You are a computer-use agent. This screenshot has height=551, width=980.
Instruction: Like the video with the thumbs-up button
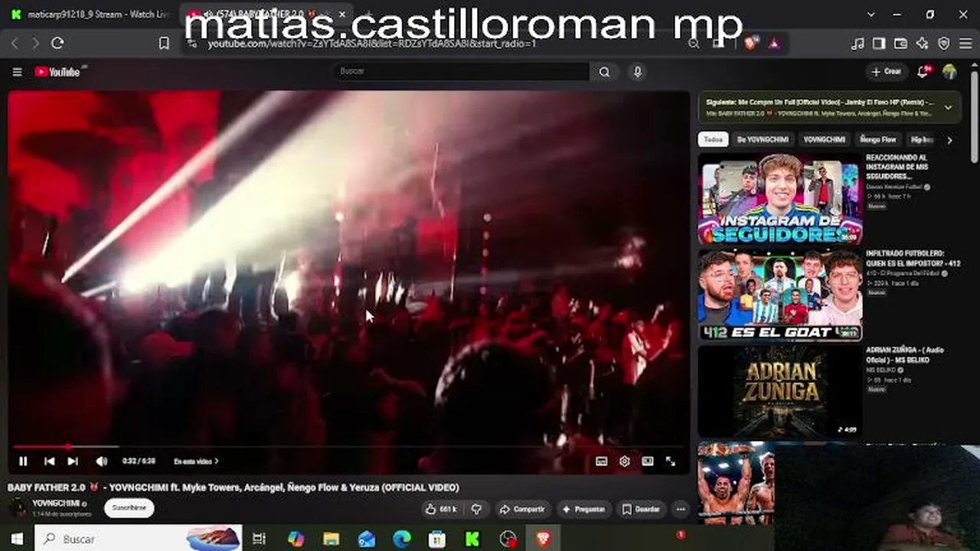(x=441, y=509)
